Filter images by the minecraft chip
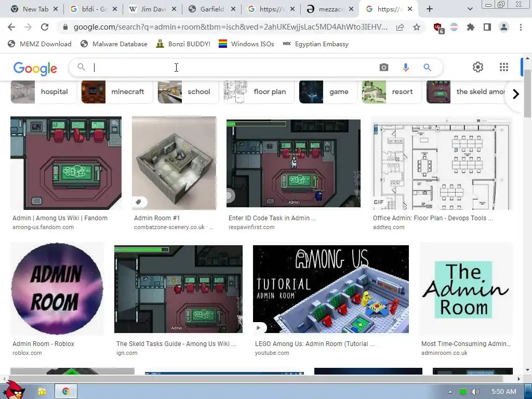Image resolution: width=532 pixels, height=399 pixels. click(x=117, y=92)
